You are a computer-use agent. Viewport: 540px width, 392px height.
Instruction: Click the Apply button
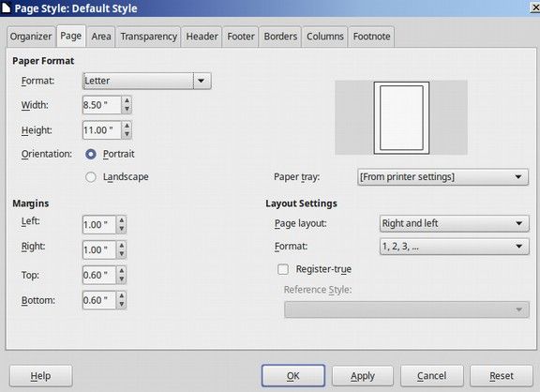[363, 376]
